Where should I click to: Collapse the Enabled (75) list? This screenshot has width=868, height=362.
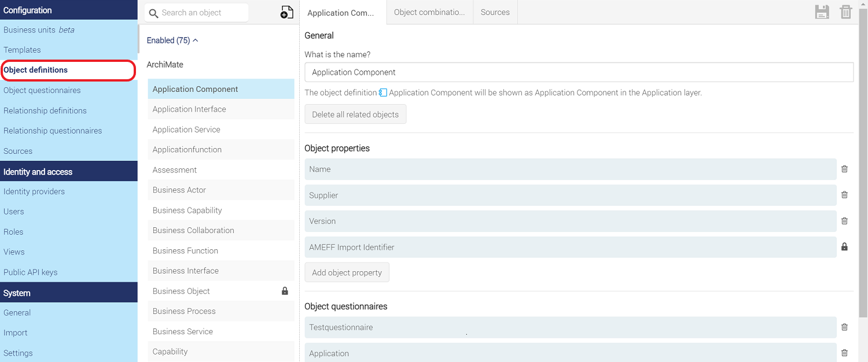172,40
